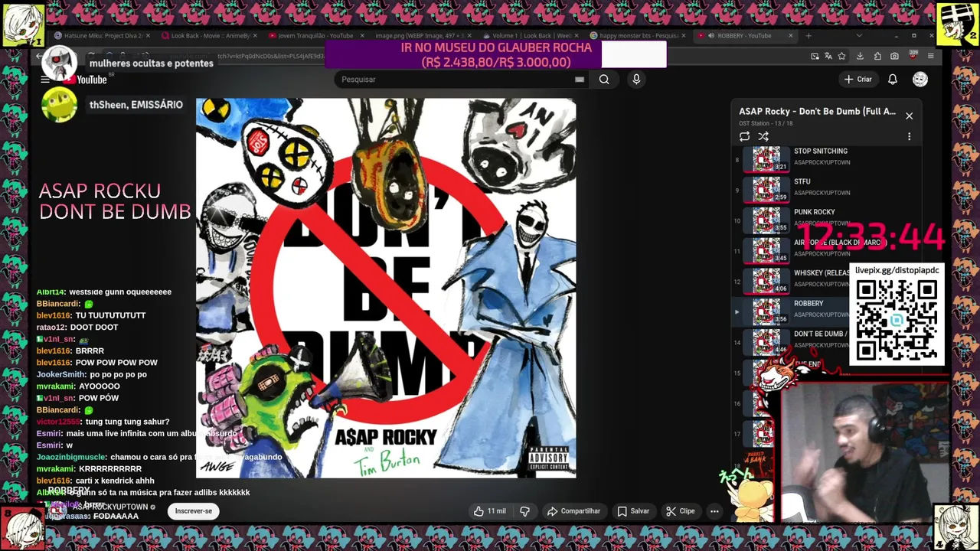Open the YouTube guide hamburger menu
980x551 pixels.
[x=45, y=79]
